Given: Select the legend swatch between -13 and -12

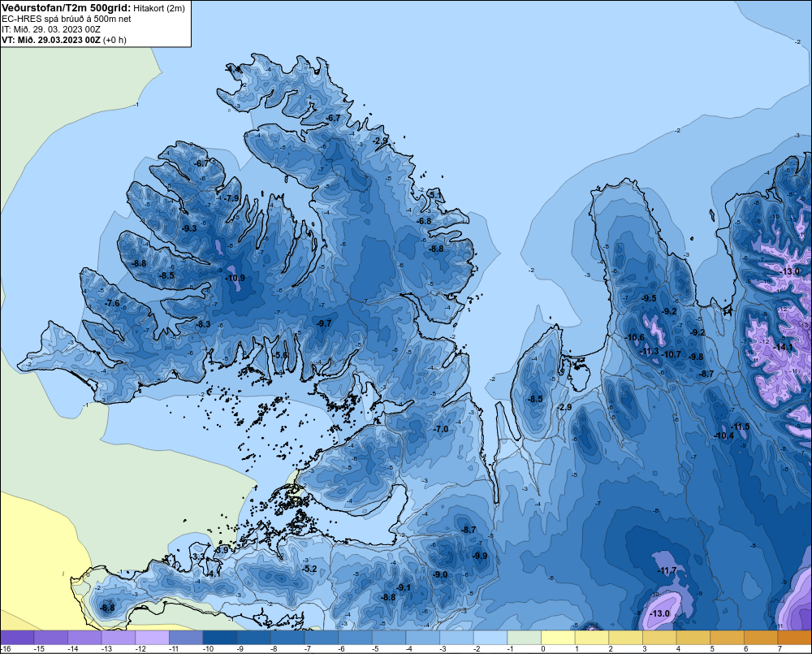Looking at the screenshot, I should [x=118, y=638].
